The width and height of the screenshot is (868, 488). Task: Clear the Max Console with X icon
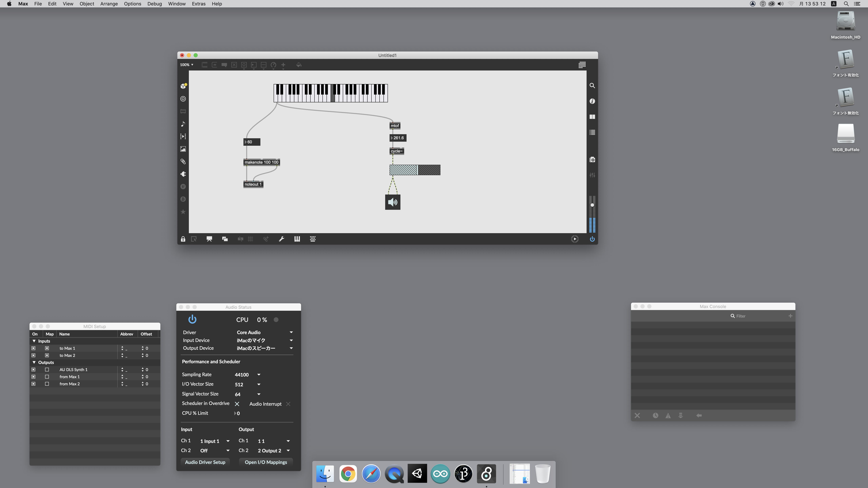point(637,416)
